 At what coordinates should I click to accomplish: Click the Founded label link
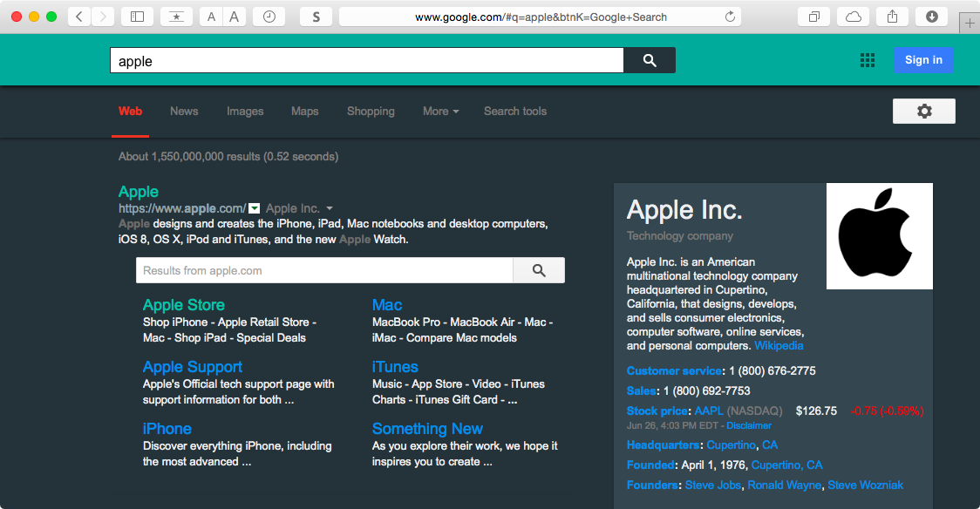(x=650, y=465)
